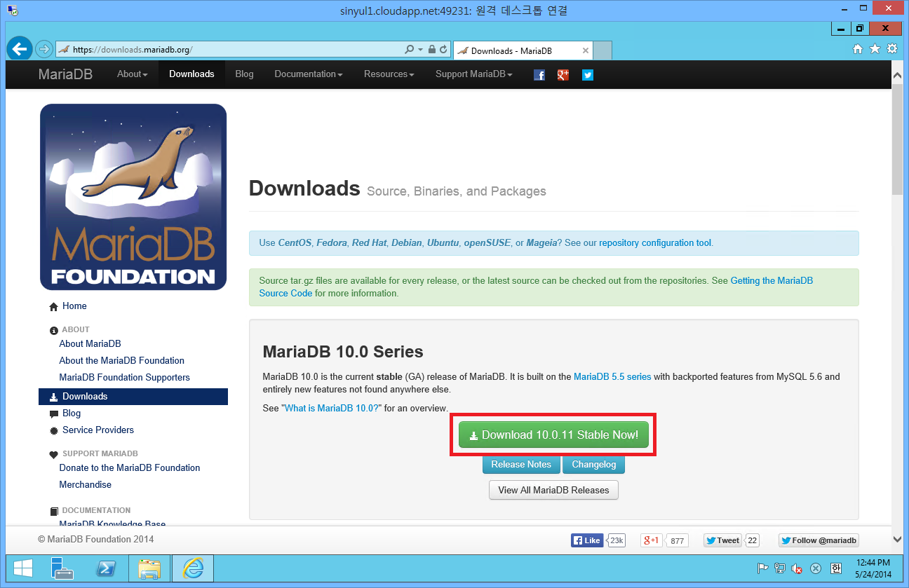Viewport: 909px width, 588px height.
Task: Open What is MariaDB 10.0? link
Action: [x=331, y=408]
